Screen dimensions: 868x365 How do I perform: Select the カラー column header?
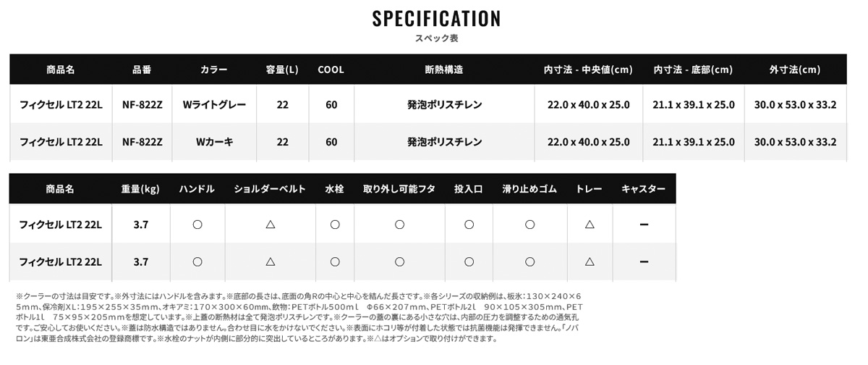pyautogui.click(x=214, y=70)
